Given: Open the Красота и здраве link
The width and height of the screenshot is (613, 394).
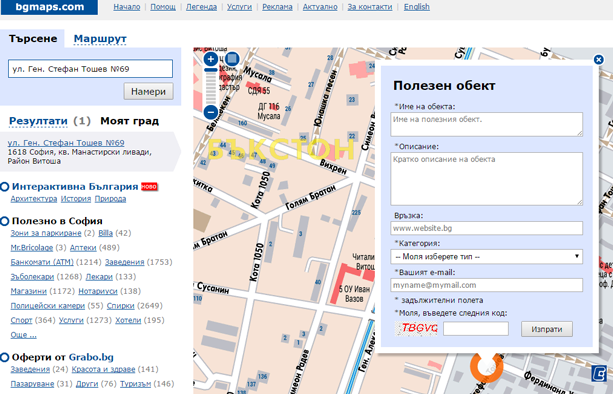Looking at the screenshot, I should tap(103, 369).
